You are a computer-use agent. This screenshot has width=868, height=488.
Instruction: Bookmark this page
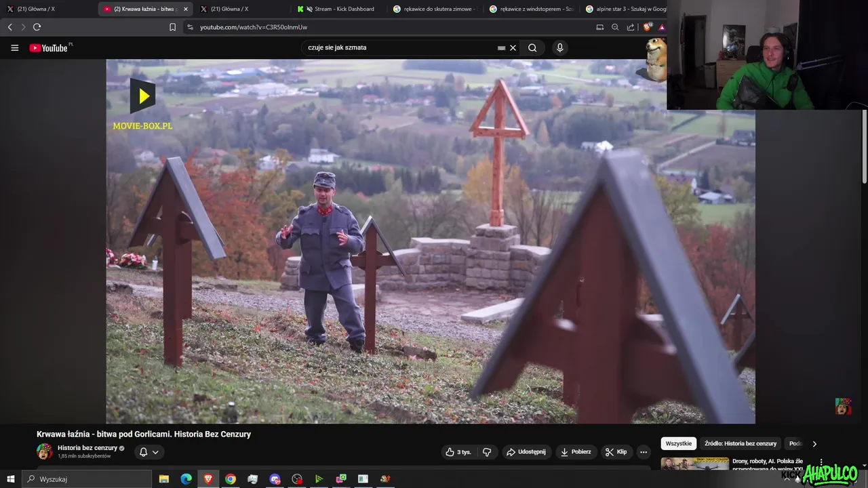pyautogui.click(x=172, y=27)
